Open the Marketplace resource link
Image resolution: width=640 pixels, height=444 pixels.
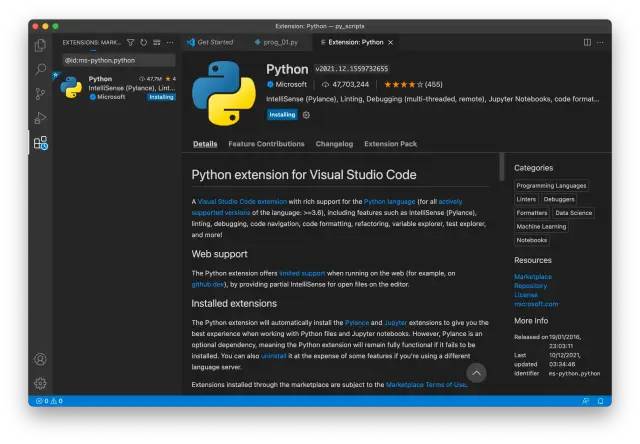pos(533,277)
